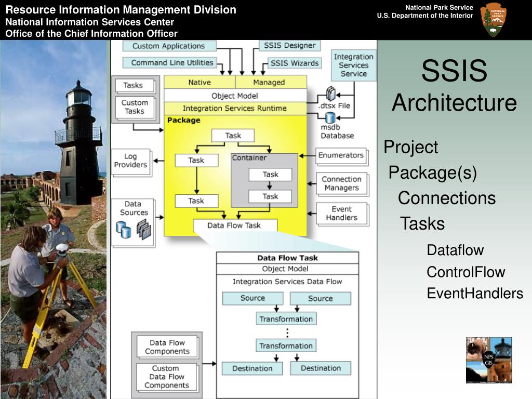Click the Data Sources stacked grid sheets icon
This screenshot has width=532, height=399.
144,229
